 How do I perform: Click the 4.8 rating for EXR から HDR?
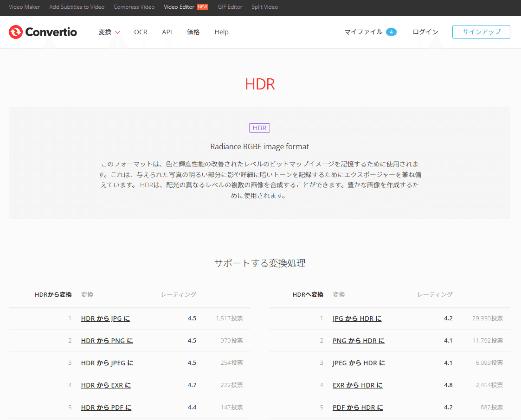pyautogui.click(x=448, y=385)
